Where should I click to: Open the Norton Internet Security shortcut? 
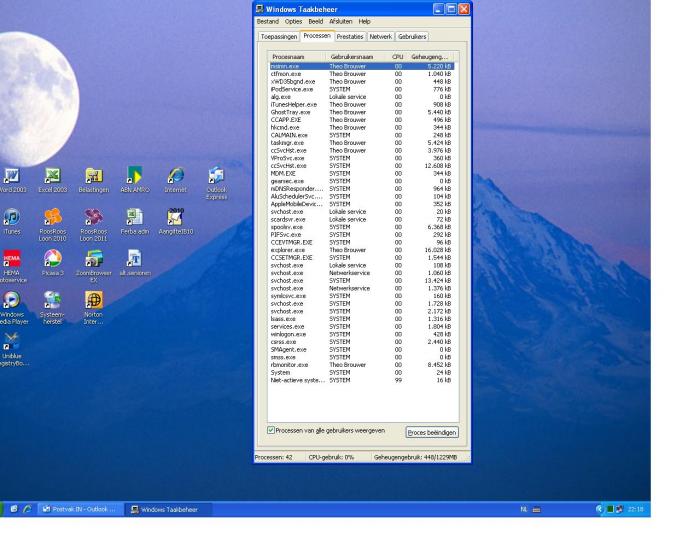(93, 300)
